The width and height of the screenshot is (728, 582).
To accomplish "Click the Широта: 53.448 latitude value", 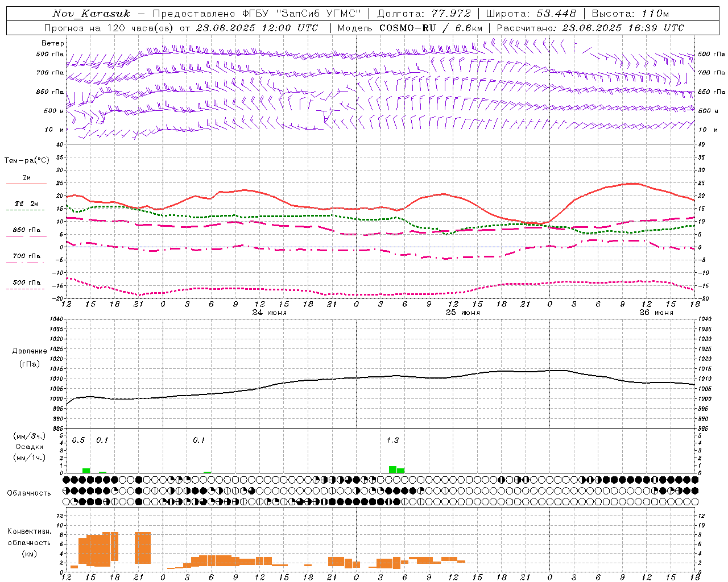I will [x=531, y=14].
